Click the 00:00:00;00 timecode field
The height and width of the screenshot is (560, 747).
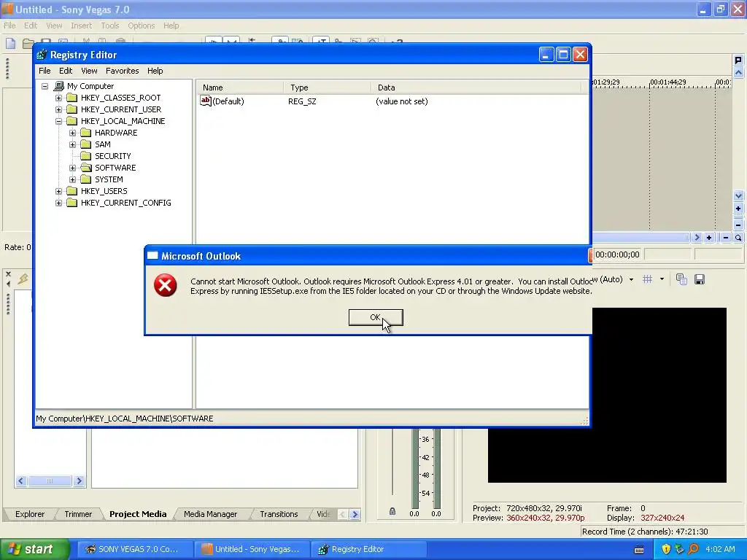pos(617,254)
